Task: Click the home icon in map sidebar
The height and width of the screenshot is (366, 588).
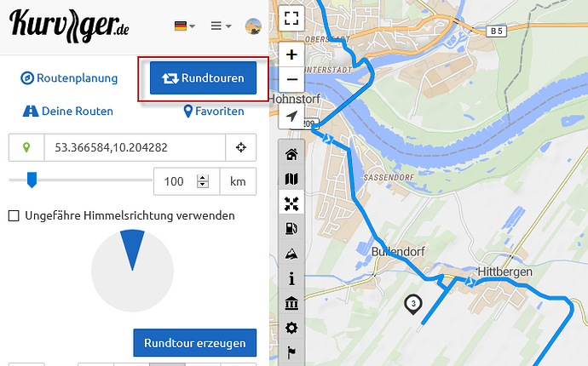Action: pyautogui.click(x=291, y=154)
